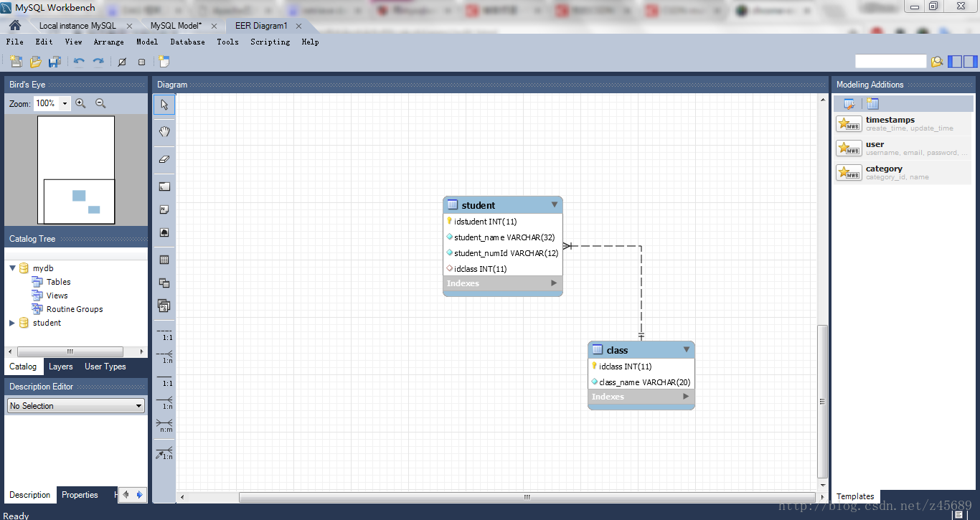Collapse the mydb schema node
This screenshot has height=520, width=980.
(x=12, y=268)
